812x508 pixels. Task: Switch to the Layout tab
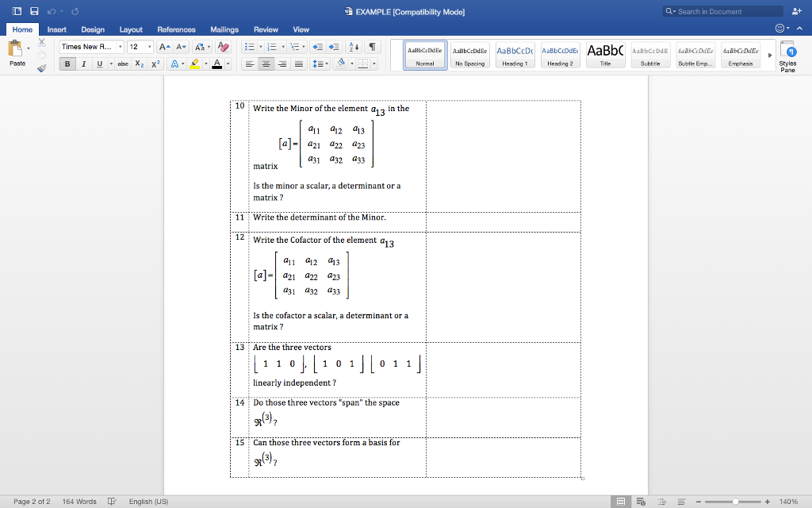pyautogui.click(x=131, y=29)
